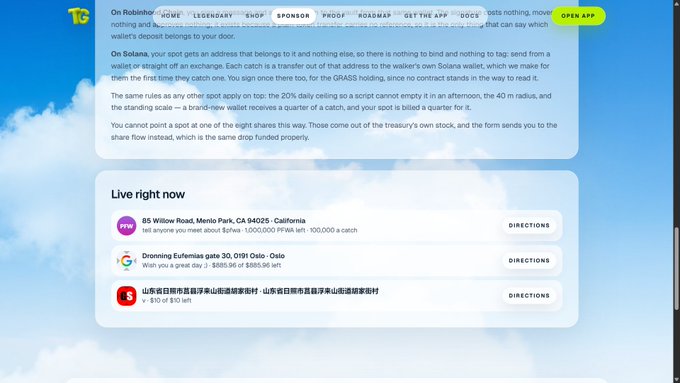Open the PFW purple token icon
Image resolution: width=680 pixels, height=383 pixels.
(x=126, y=226)
